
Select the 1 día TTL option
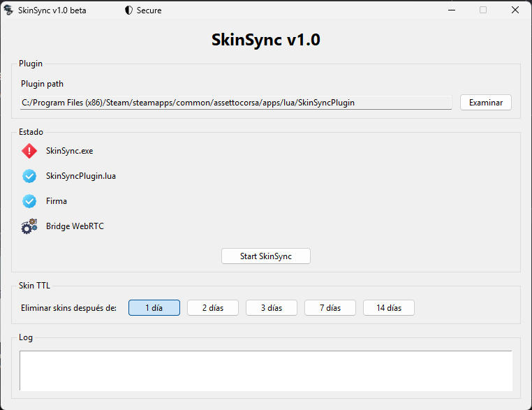pos(154,308)
